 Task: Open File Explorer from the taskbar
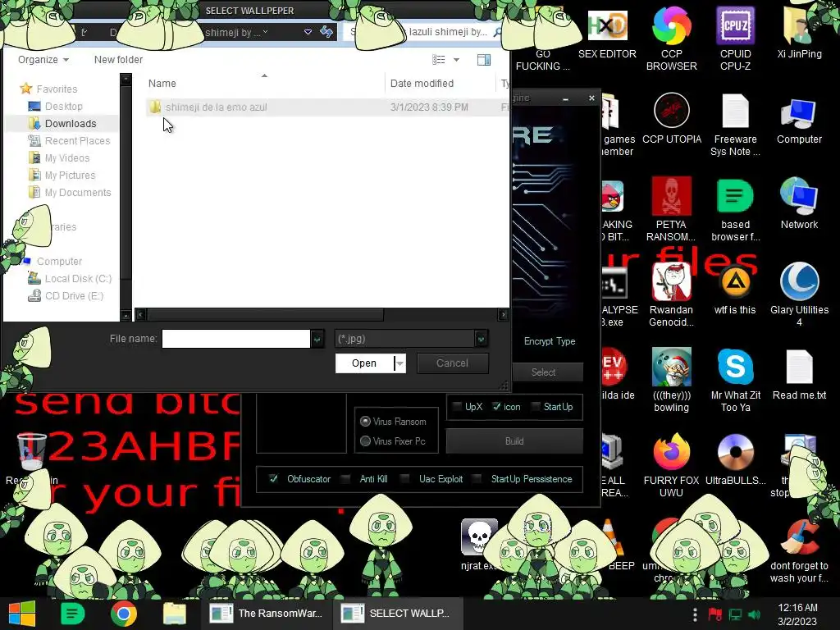click(x=174, y=614)
